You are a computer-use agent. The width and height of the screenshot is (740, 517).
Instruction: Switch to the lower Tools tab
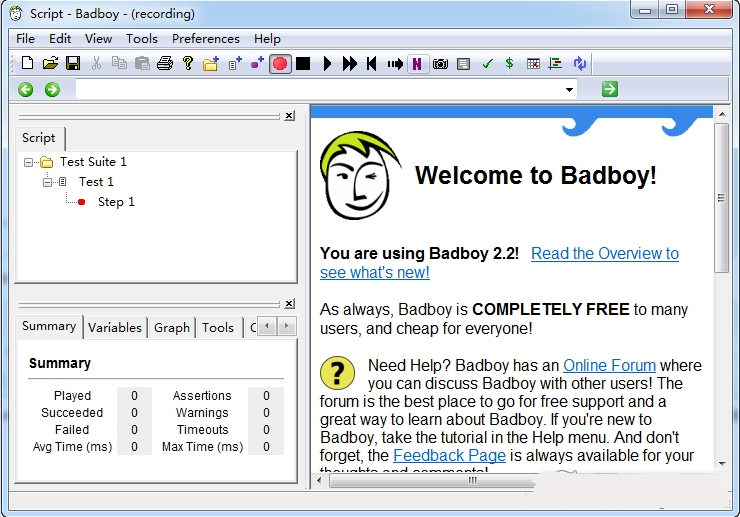click(x=218, y=328)
